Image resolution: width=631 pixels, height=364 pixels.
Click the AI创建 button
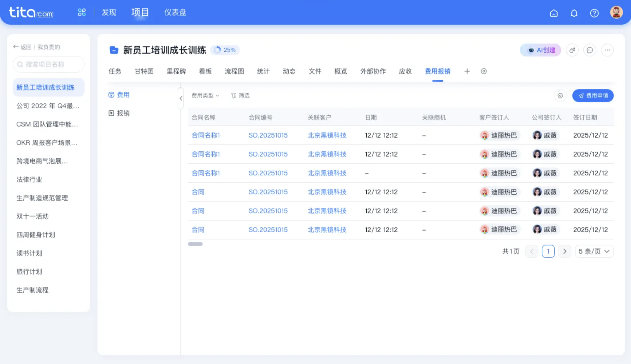[x=541, y=50]
